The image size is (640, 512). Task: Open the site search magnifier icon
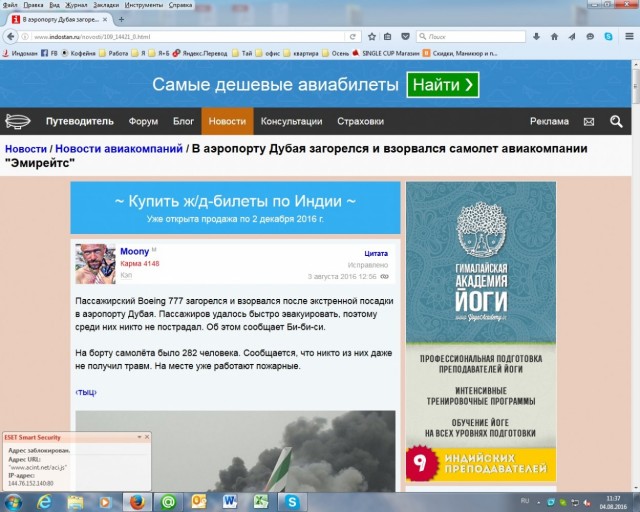(x=615, y=122)
